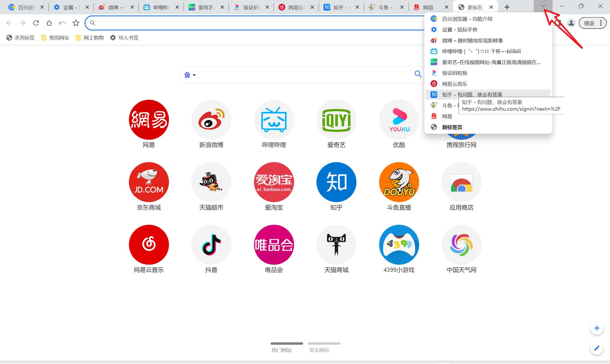Screen dimensions: 610x364
Task: Open the Tmall Supermarket (天猫超市) tile
Action: 211,182
